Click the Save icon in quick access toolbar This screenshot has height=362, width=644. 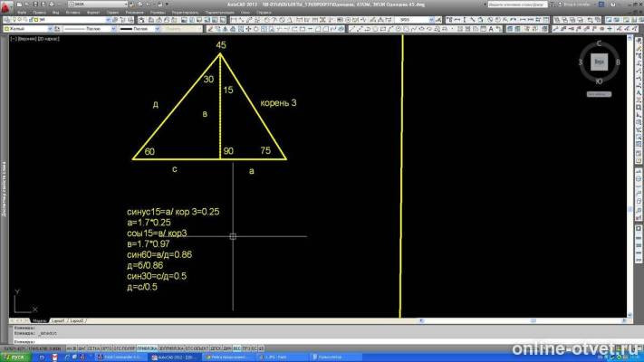pos(35,5)
